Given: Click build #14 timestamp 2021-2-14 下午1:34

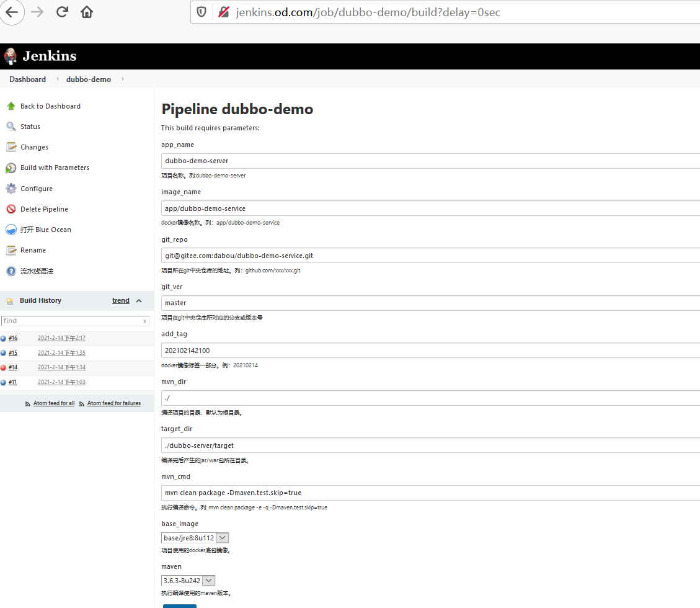Looking at the screenshot, I should coord(61,368).
